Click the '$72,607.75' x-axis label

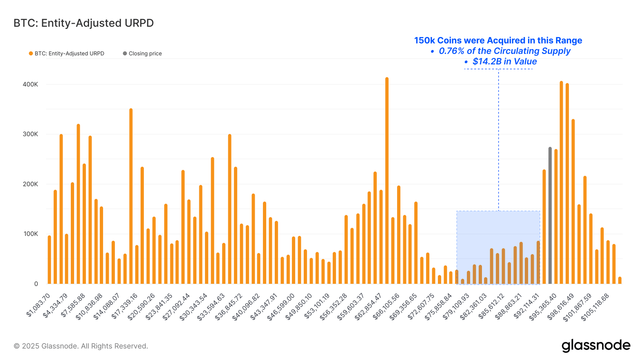[421, 306]
